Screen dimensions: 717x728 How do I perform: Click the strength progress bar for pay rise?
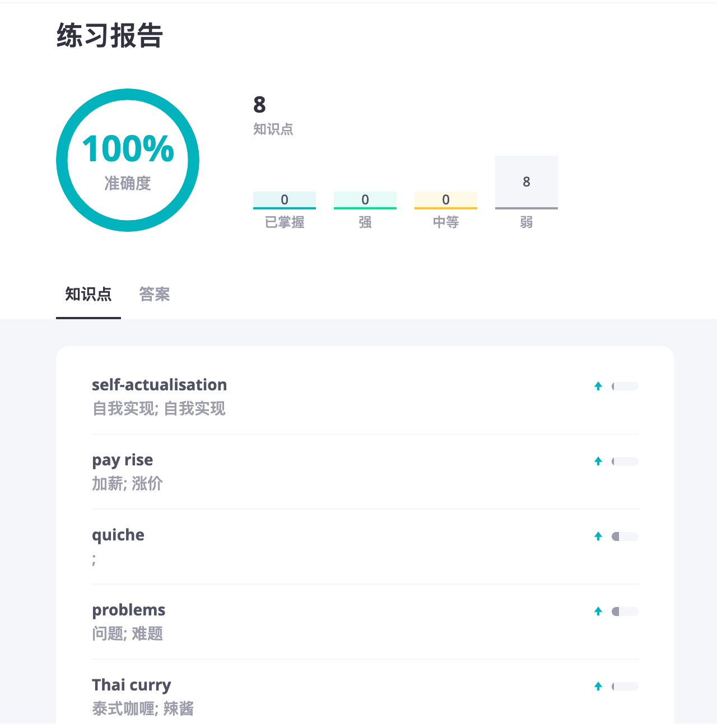pos(625,461)
